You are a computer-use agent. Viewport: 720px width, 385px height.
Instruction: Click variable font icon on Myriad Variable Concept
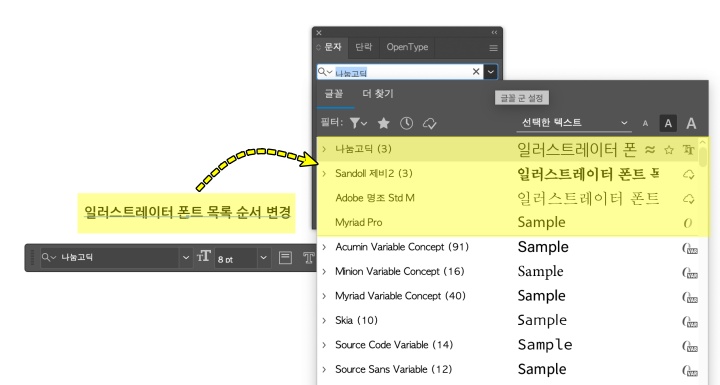click(x=690, y=297)
